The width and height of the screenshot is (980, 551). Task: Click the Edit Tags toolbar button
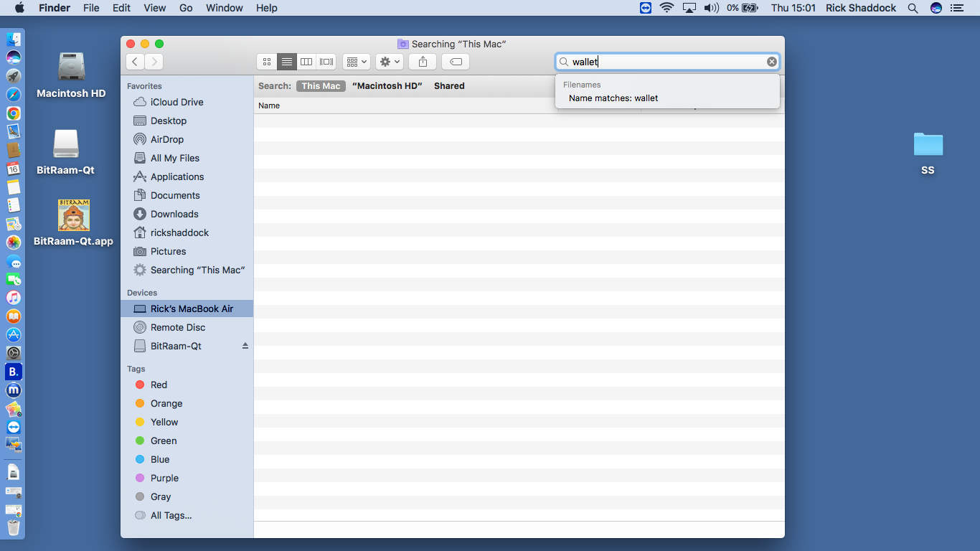455,62
